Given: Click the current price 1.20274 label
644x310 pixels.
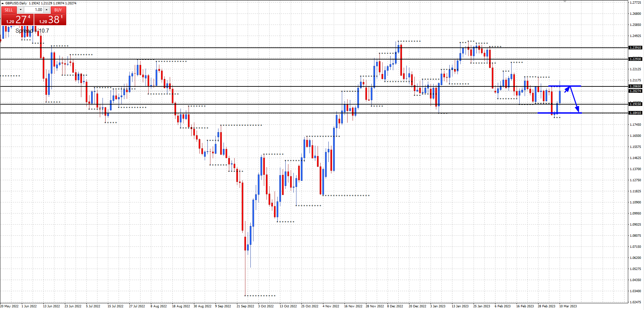Looking at the screenshot, I should [x=635, y=91].
